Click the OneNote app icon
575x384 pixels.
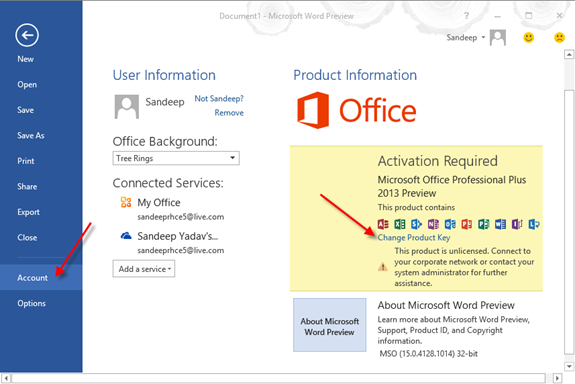pos(433,224)
